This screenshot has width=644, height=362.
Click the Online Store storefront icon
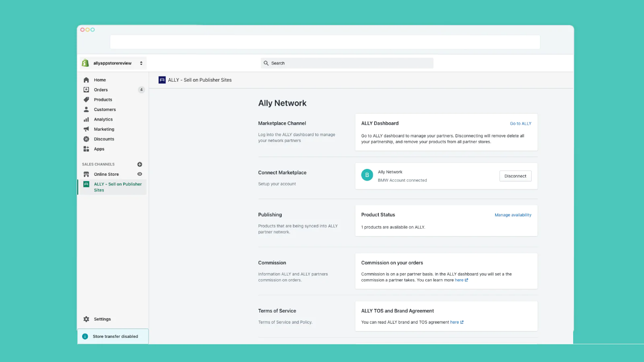coord(86,174)
